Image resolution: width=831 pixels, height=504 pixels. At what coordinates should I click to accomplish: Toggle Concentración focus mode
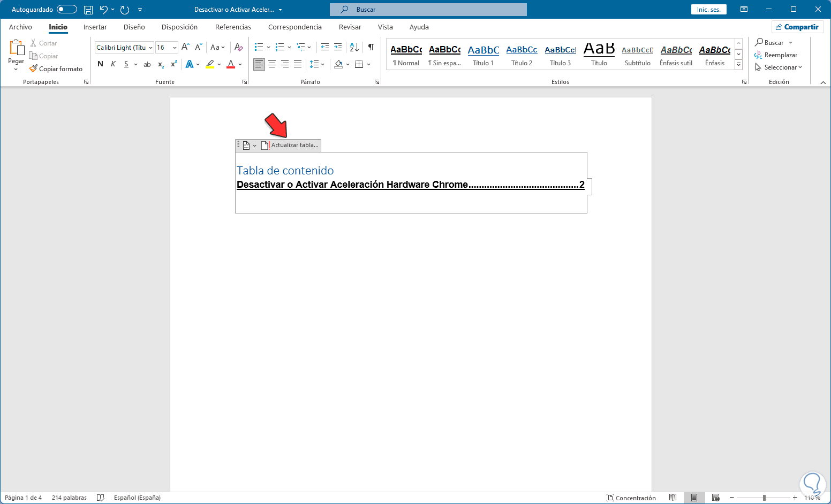[x=631, y=498]
